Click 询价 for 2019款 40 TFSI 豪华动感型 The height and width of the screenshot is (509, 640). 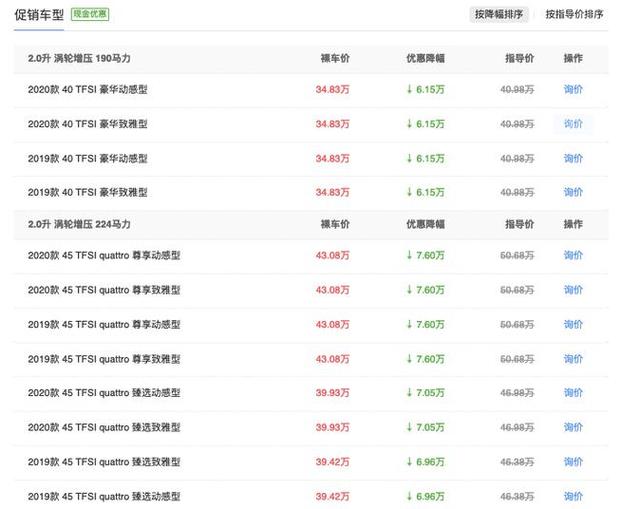[x=573, y=158]
